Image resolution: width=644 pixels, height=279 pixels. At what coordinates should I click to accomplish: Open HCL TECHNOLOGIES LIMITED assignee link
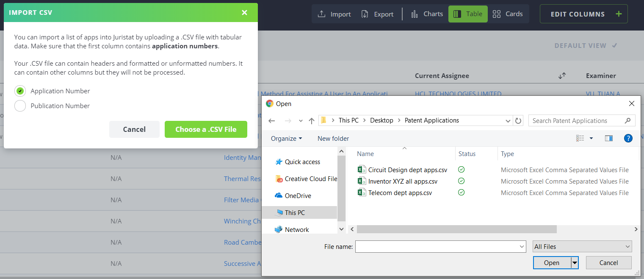pos(458,94)
